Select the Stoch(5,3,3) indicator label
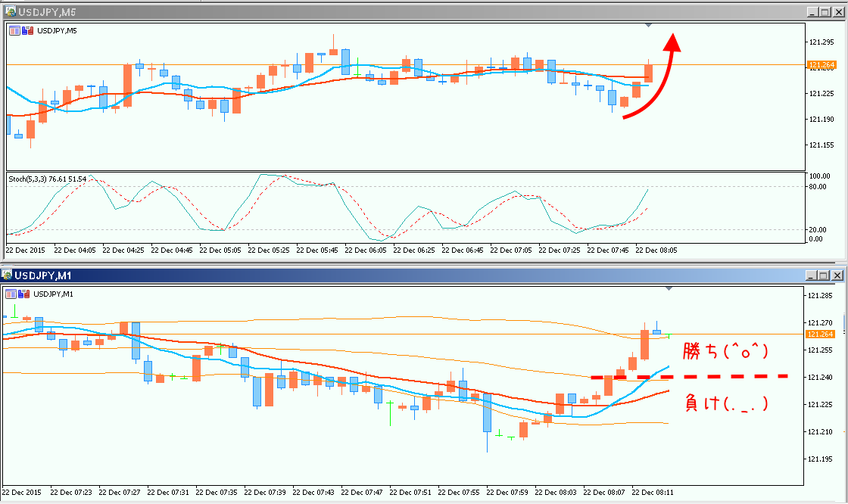The width and height of the screenshot is (848, 504). point(47,179)
